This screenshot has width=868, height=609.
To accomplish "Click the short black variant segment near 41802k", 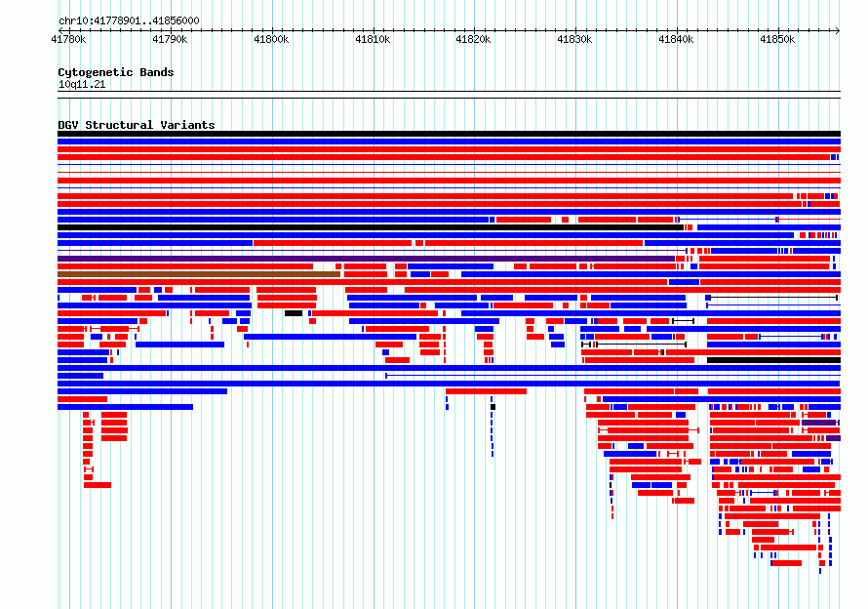I will 294,313.
